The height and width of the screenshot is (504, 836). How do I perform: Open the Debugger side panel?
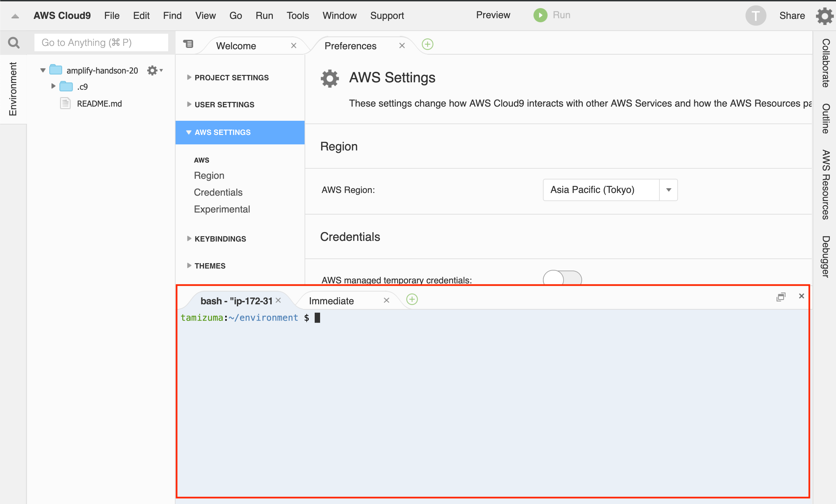[825, 257]
